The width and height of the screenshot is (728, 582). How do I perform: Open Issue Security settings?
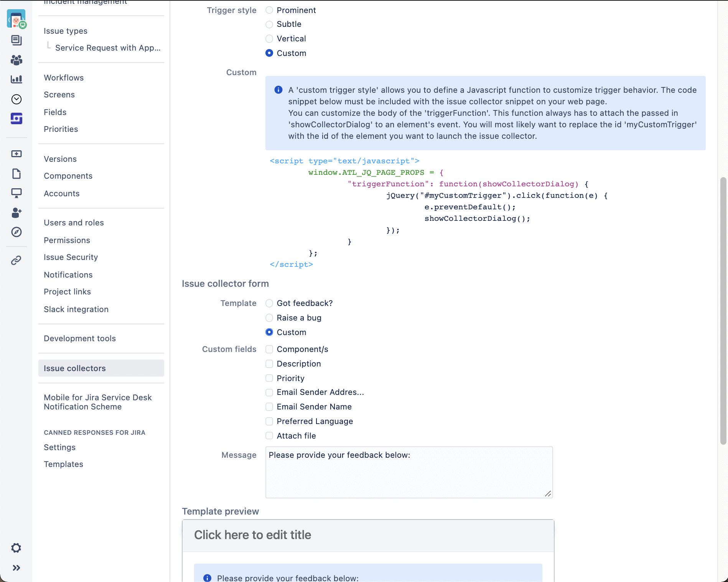point(71,257)
